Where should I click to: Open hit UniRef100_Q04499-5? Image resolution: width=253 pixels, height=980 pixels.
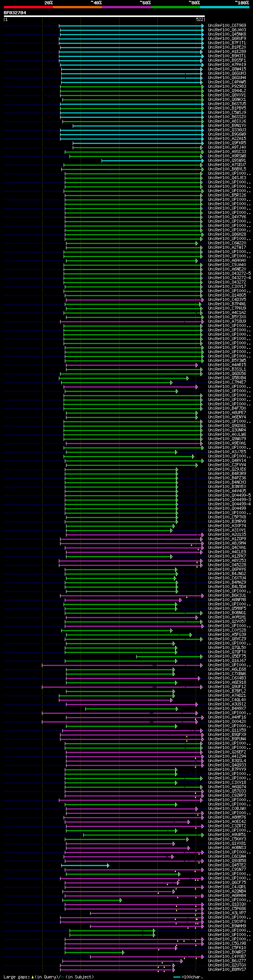pos(229,496)
